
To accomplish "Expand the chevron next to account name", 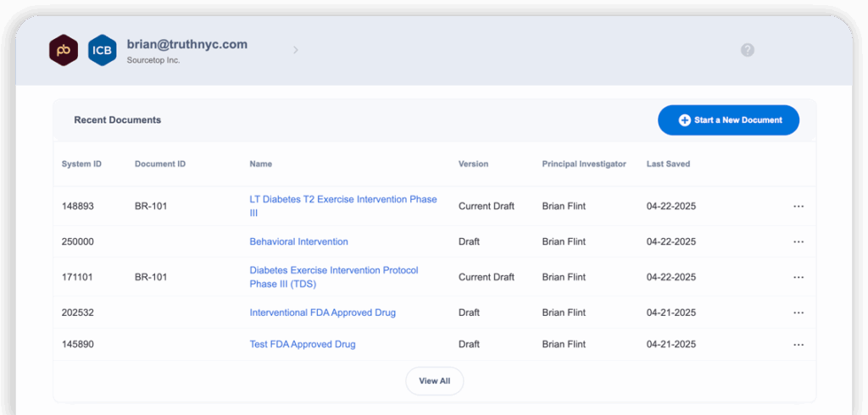I will [x=296, y=50].
